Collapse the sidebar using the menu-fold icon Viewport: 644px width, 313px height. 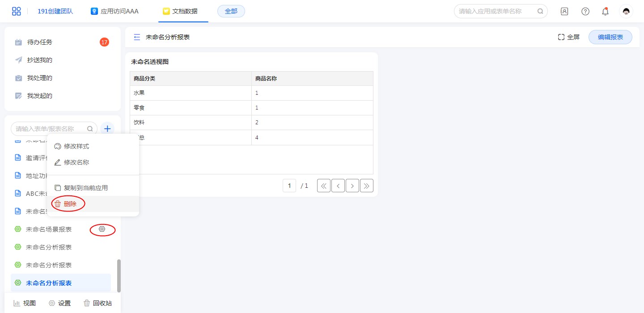(x=137, y=37)
